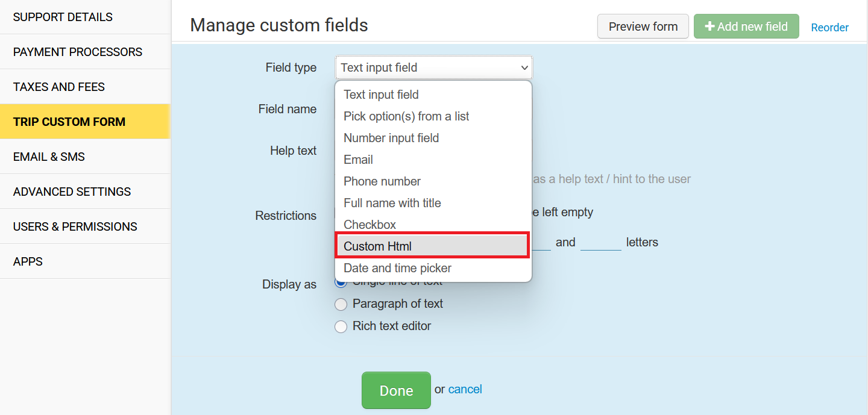Click the Add new field button
This screenshot has width=868, height=415.
(x=746, y=27)
